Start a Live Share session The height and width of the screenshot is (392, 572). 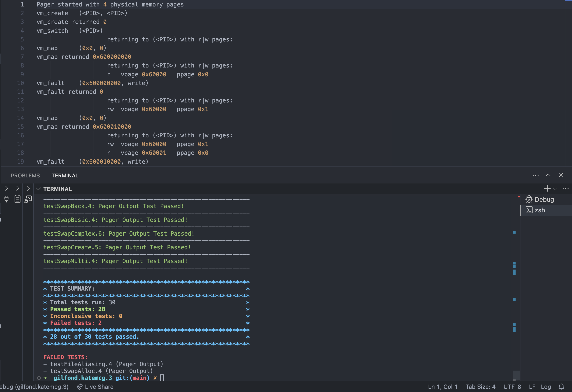point(95,387)
